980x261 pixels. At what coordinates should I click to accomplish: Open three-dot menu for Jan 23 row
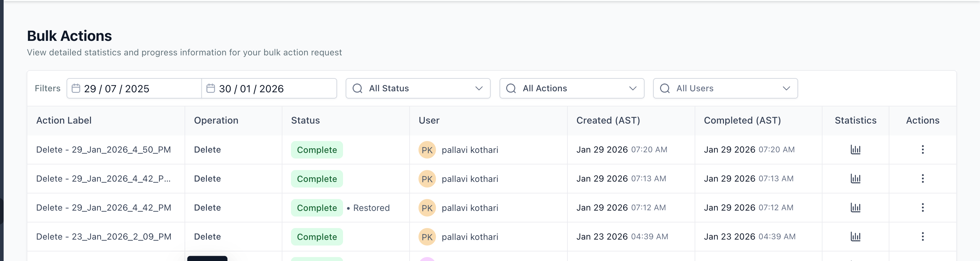(x=922, y=237)
